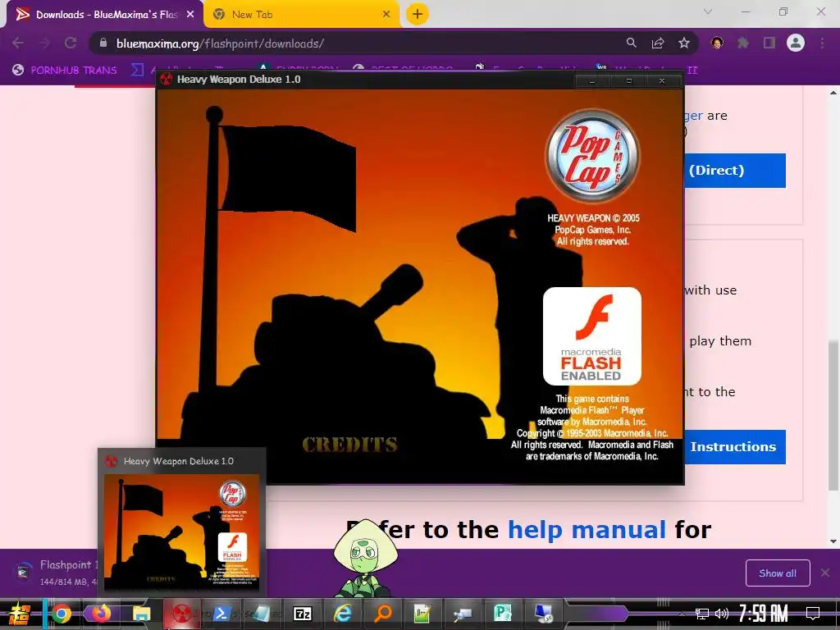The width and height of the screenshot is (840, 630).
Task: Open the help manual link
Action: (x=587, y=530)
